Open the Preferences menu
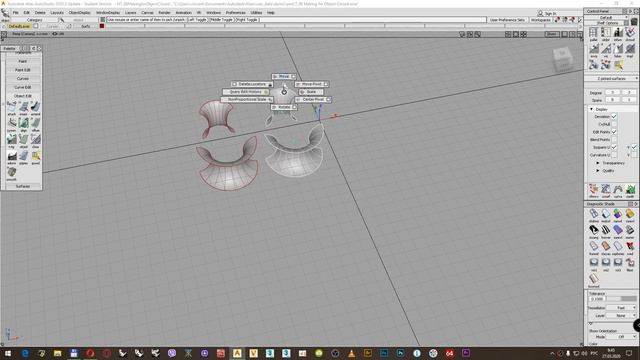The image size is (640, 360). pyautogui.click(x=236, y=13)
